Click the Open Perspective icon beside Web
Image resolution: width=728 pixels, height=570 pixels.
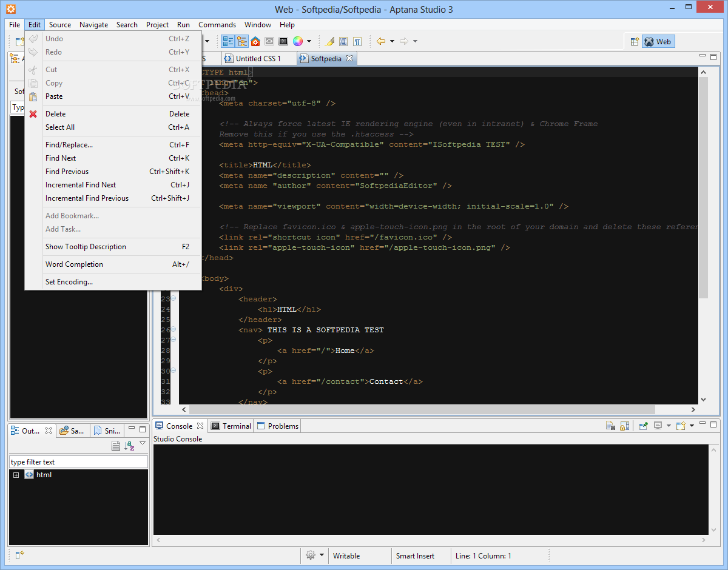point(635,42)
